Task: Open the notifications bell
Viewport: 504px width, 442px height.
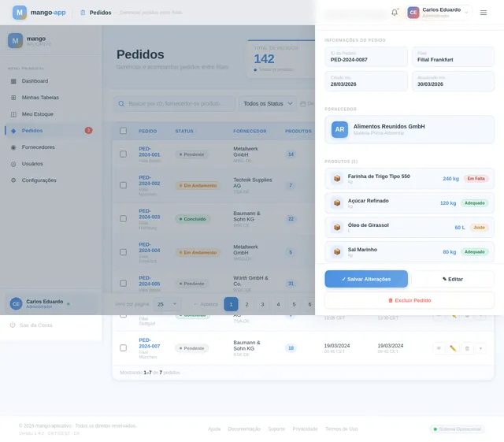Action: [x=395, y=13]
